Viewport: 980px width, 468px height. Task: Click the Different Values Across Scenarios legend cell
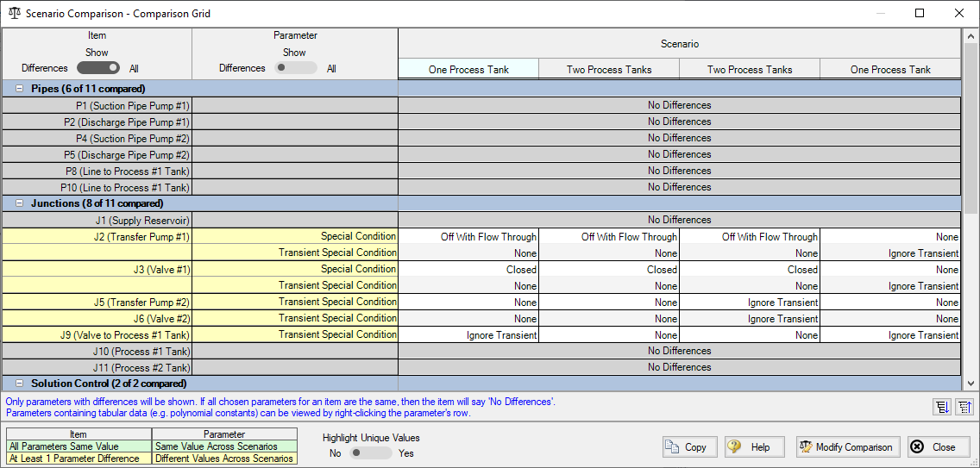point(224,458)
